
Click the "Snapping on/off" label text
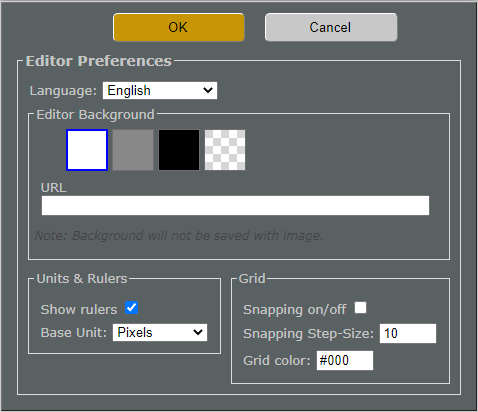click(x=295, y=310)
